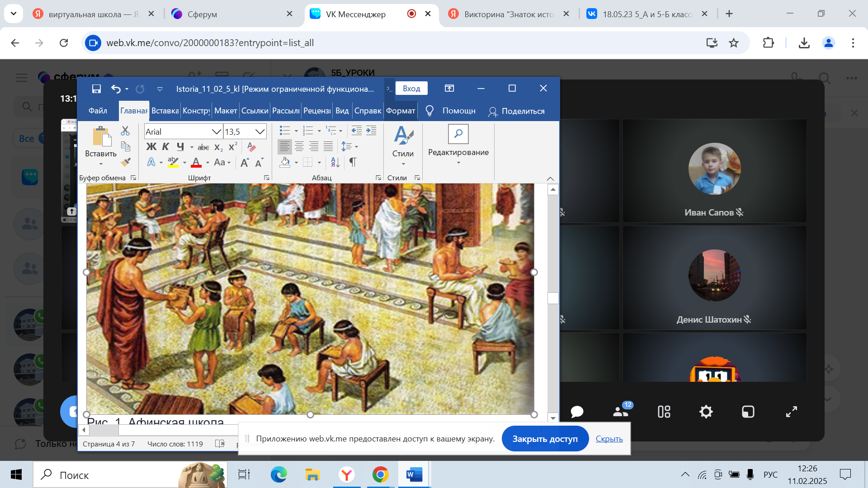
Task: Switch to the Вставка ribbon tab
Action: coord(165,111)
